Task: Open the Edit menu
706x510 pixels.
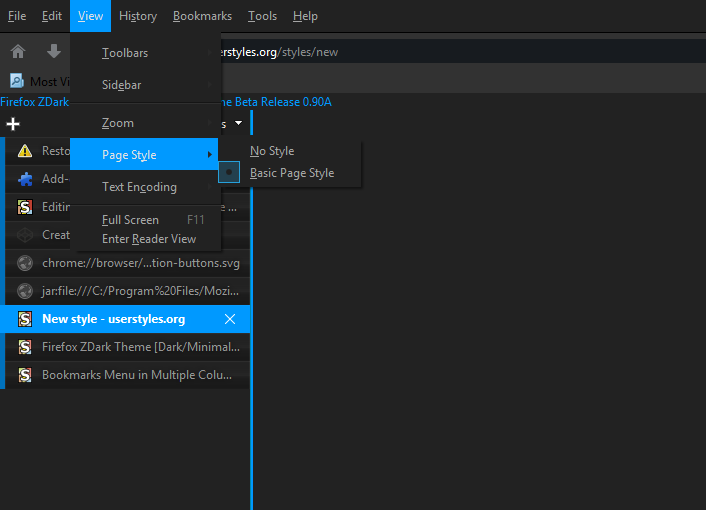Action: 52,16
